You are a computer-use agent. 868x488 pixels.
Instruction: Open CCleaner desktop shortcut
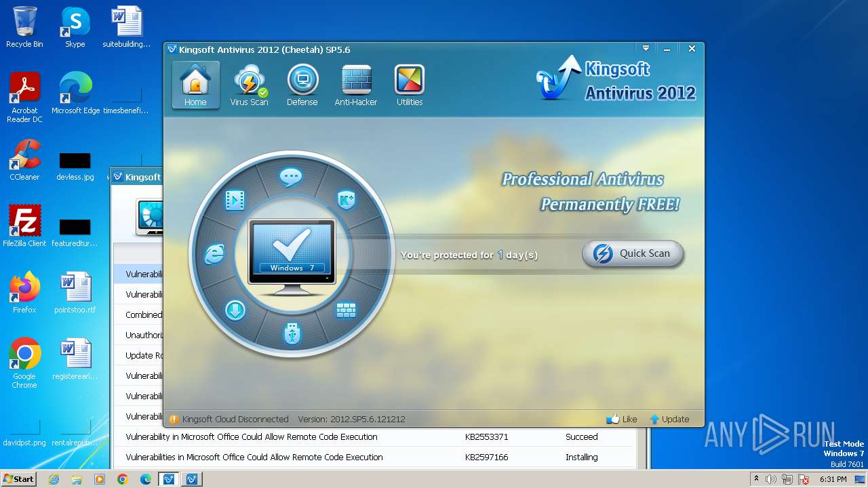(24, 160)
